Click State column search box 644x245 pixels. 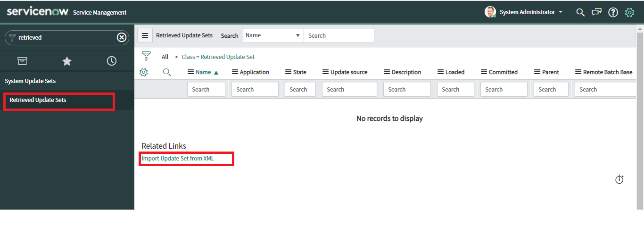[300, 89]
